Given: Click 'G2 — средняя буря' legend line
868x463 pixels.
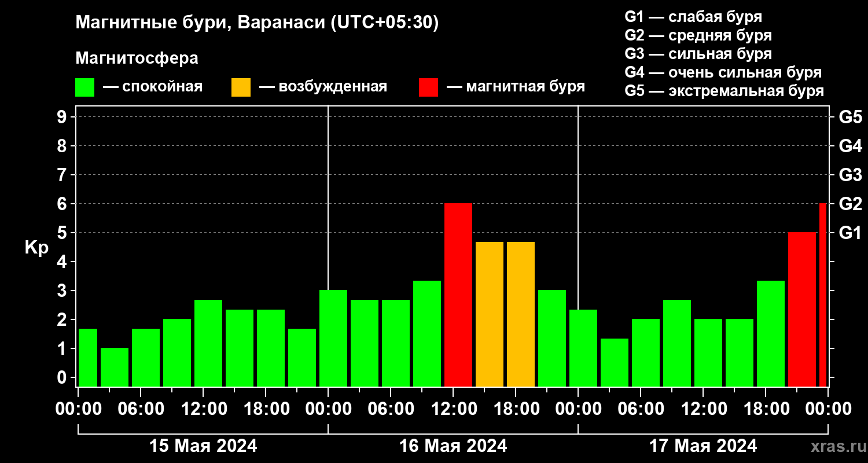Looking at the screenshot, I should (x=698, y=35).
